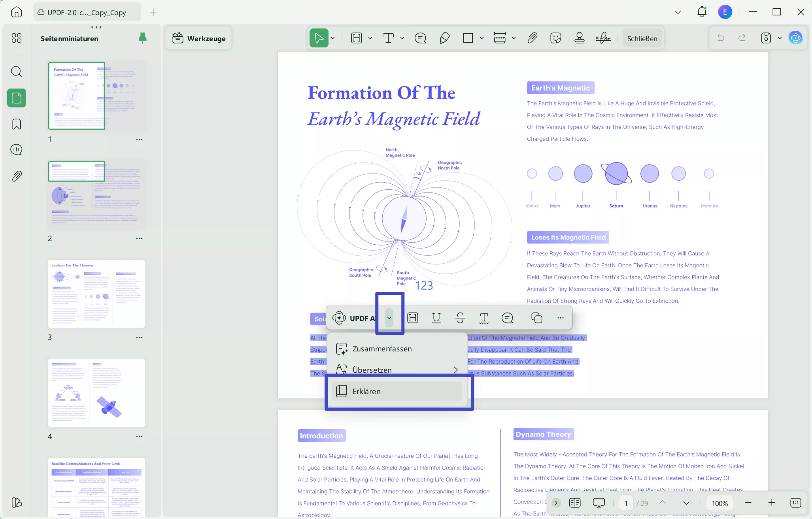Expand the selection tool dropdown arrow
The height and width of the screenshot is (519, 812).
(333, 38)
